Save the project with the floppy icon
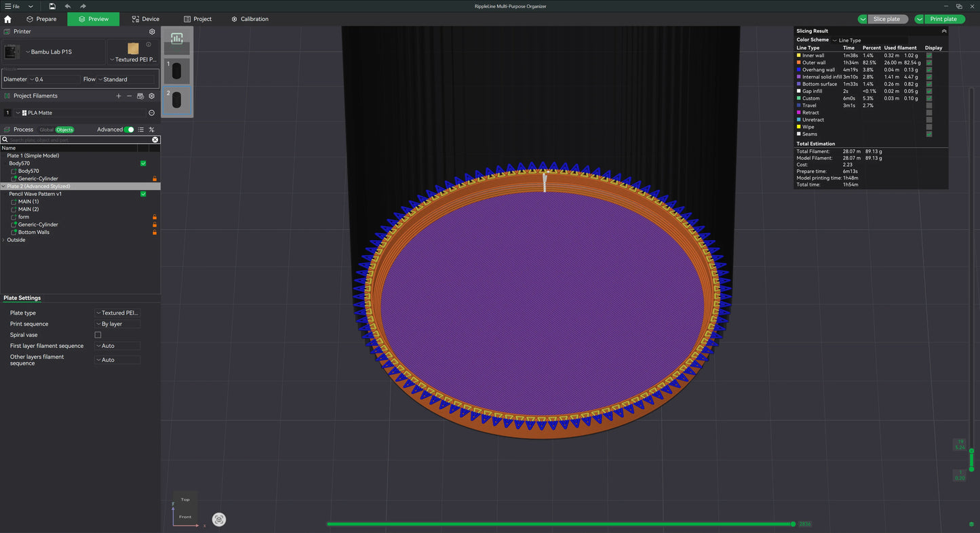The width and height of the screenshot is (980, 533). click(52, 6)
